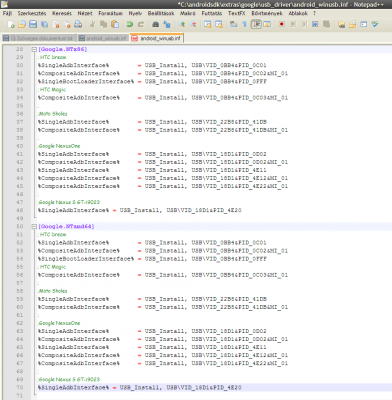This screenshot has height=400, width=392.
Task: Open the Beállítások menu
Action: coord(161,13)
